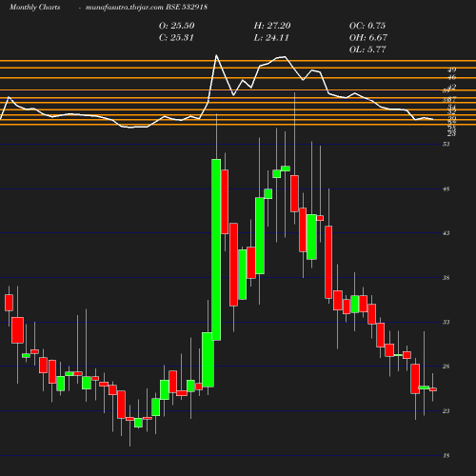Screen dimensions: 476x476
Task: Click the tallest green candlestick body
Action: 216,249
